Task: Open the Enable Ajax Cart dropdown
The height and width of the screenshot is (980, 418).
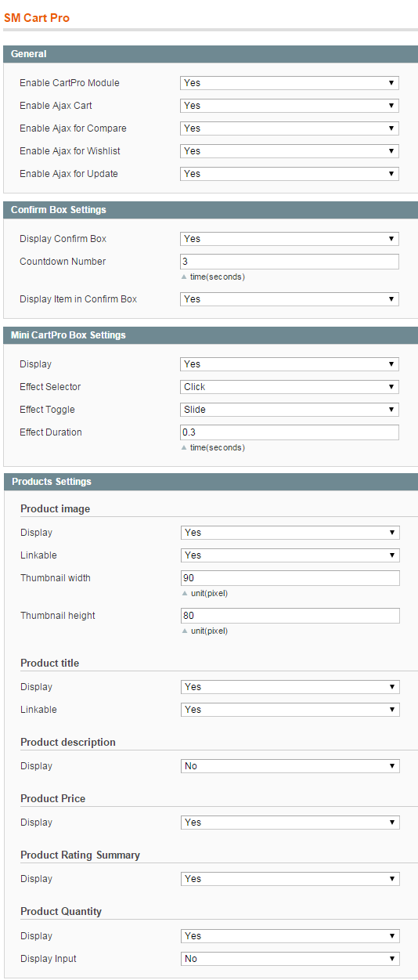Action: tap(290, 106)
